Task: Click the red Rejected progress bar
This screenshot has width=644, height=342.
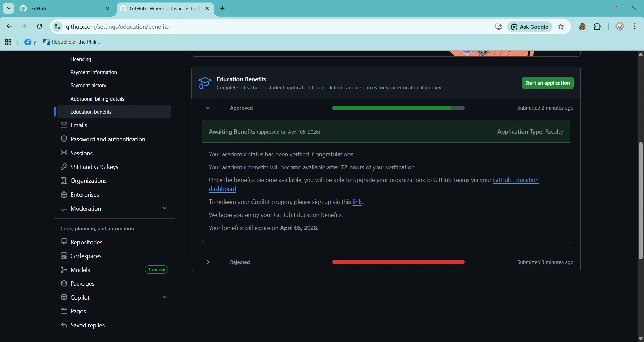Action: (398, 262)
